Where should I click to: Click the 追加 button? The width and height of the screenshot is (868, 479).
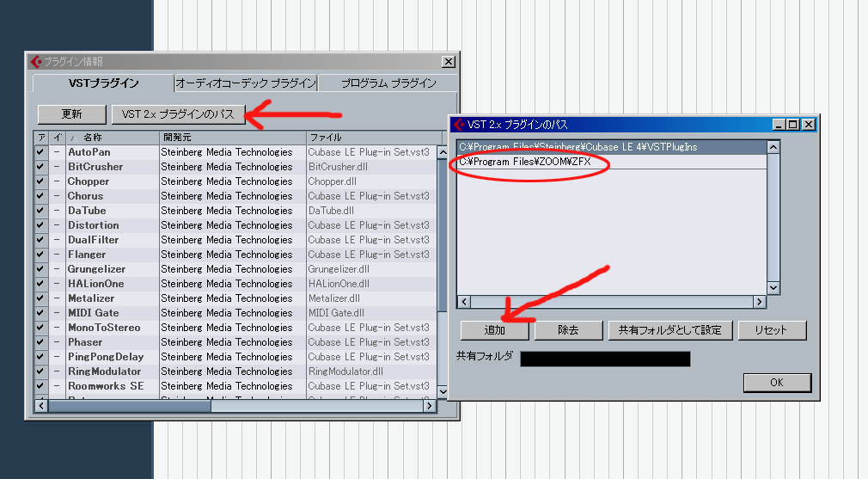coord(494,330)
